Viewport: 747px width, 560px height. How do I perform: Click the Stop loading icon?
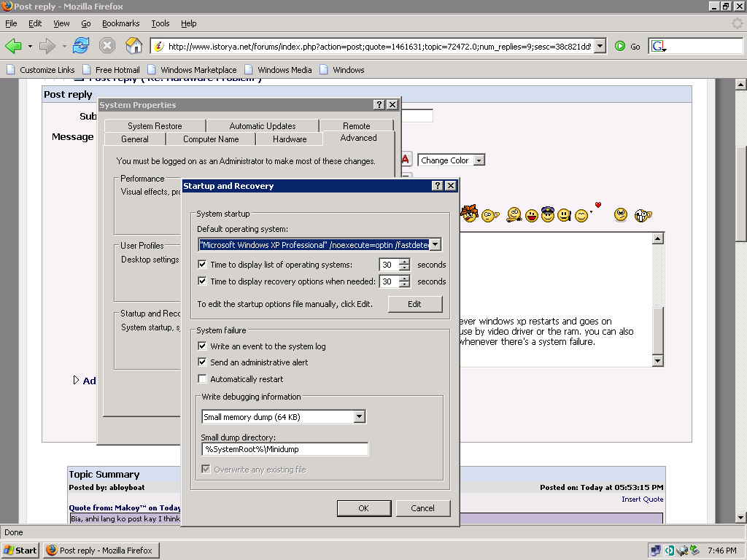pyautogui.click(x=107, y=46)
